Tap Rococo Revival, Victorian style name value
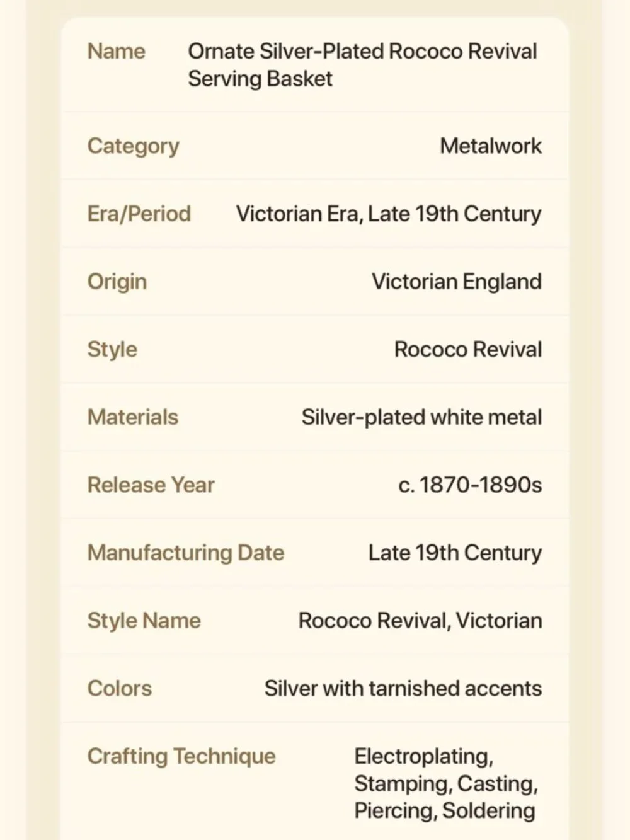 [x=420, y=620]
